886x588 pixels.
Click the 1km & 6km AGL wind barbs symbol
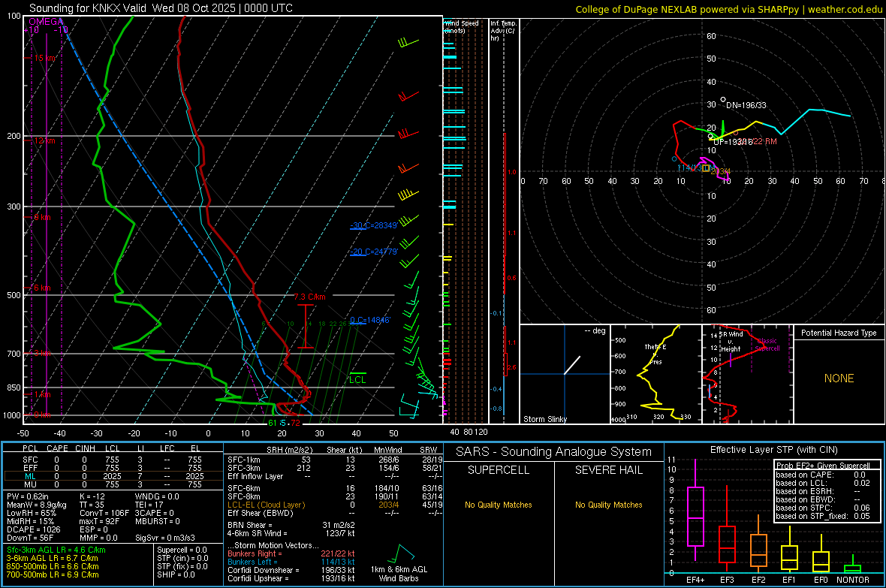pyautogui.click(x=402, y=553)
